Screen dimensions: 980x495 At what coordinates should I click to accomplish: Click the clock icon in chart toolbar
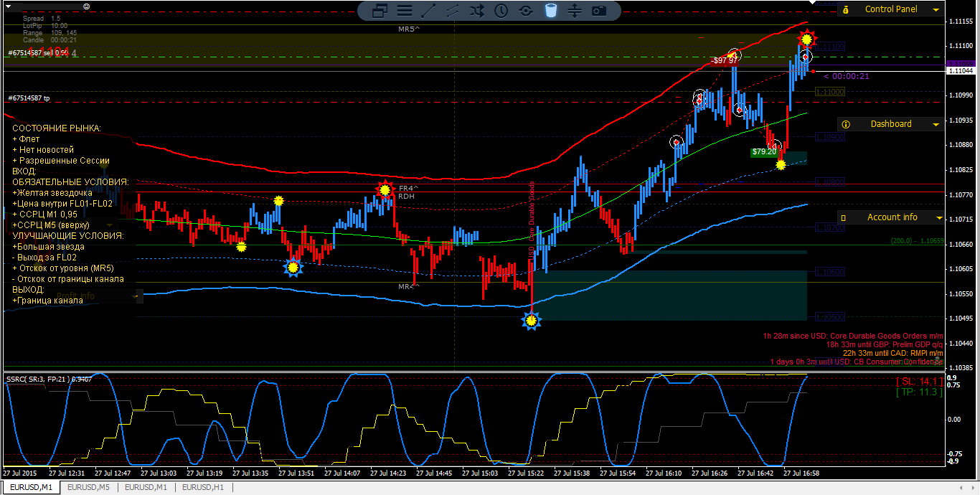pos(501,11)
